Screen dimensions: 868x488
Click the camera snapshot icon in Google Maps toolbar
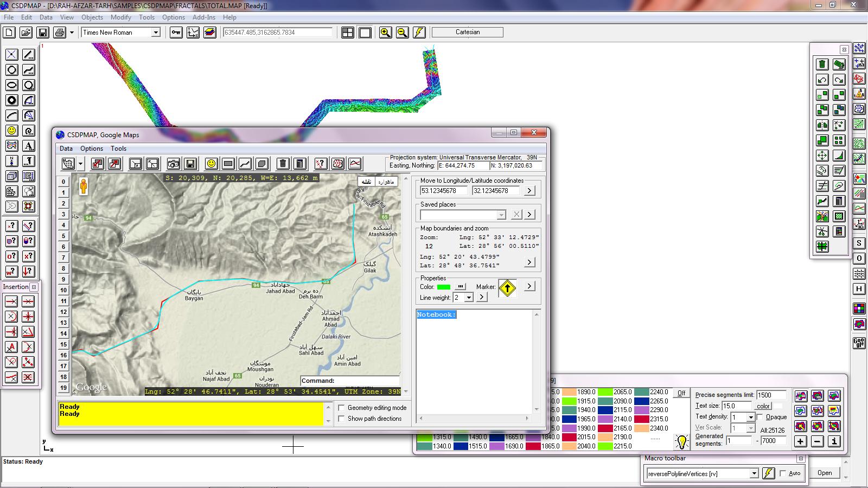[x=174, y=164]
